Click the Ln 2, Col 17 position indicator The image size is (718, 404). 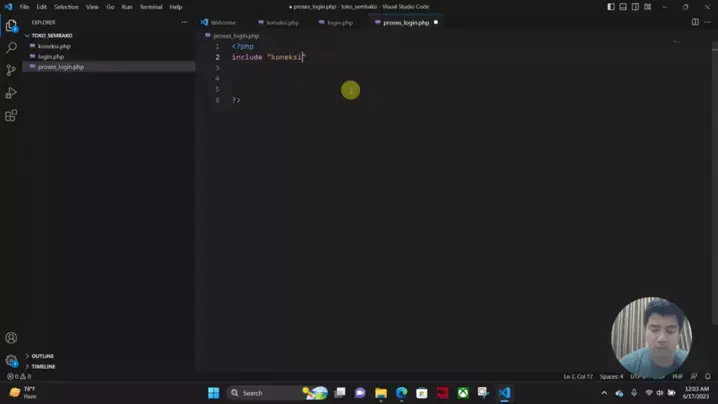pos(577,377)
